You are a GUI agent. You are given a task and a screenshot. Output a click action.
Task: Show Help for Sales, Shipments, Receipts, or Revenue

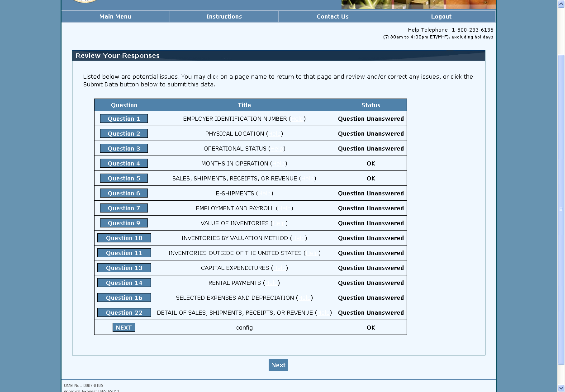[x=308, y=178]
